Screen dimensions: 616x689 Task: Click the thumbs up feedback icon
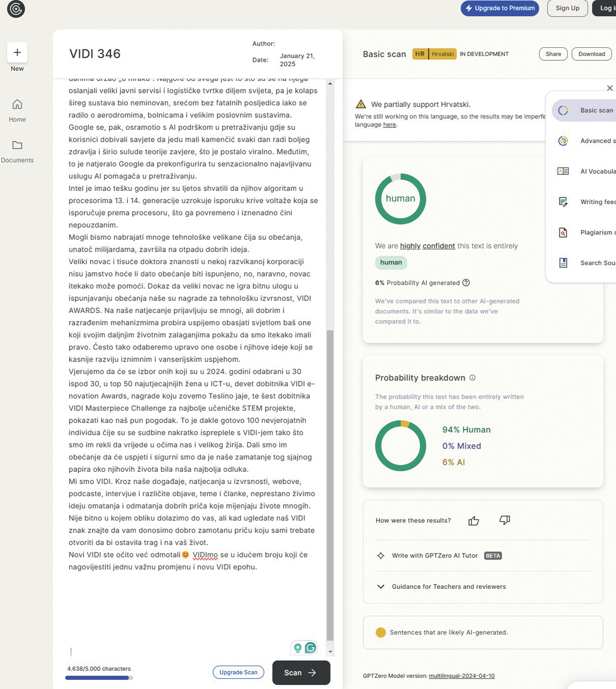[x=473, y=521]
